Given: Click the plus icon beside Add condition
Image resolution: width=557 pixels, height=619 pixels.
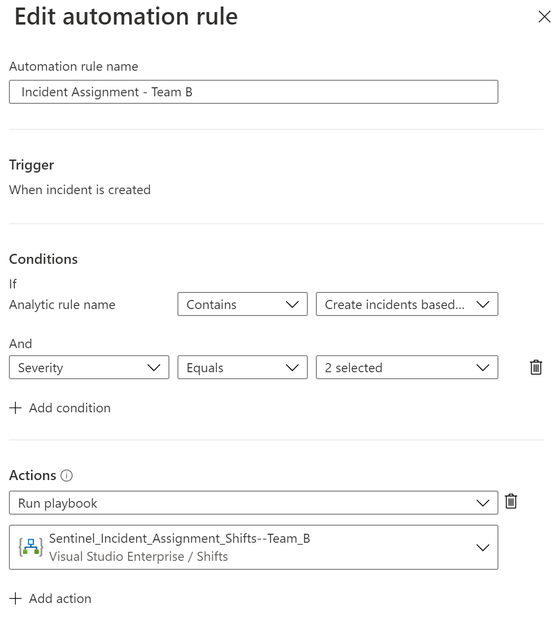Looking at the screenshot, I should pyautogui.click(x=15, y=408).
